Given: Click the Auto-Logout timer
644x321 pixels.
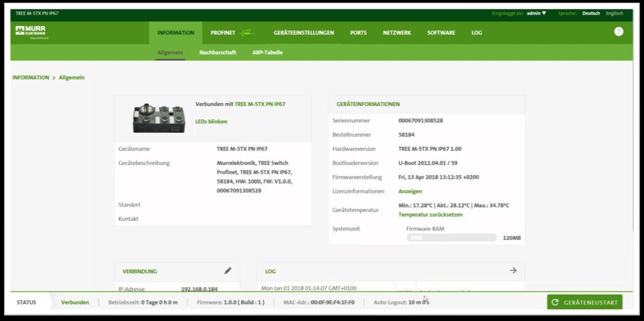Looking at the screenshot, I should pos(401,302).
